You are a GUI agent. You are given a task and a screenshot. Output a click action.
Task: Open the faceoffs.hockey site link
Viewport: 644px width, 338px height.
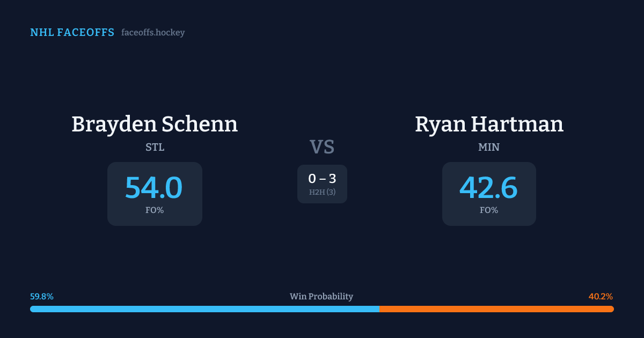[x=153, y=33]
